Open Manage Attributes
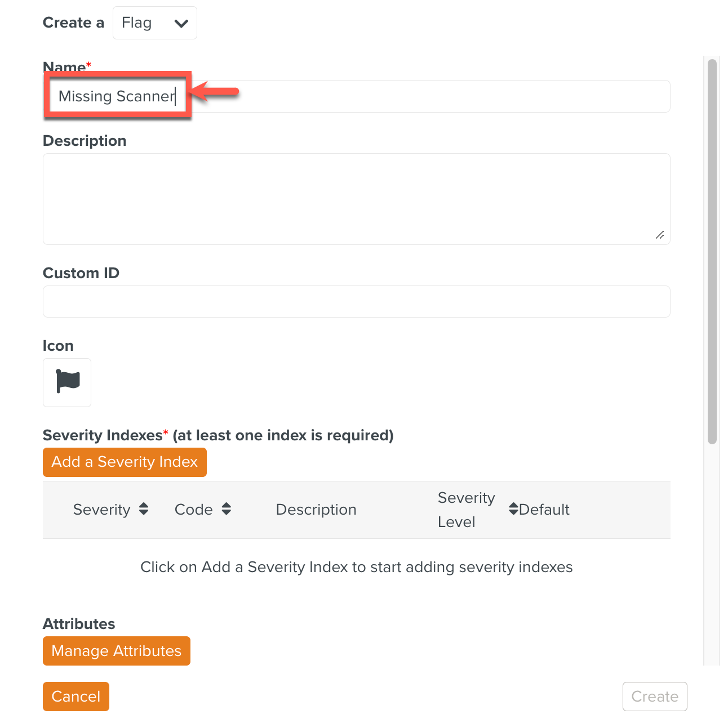The height and width of the screenshot is (723, 728). [x=117, y=651]
